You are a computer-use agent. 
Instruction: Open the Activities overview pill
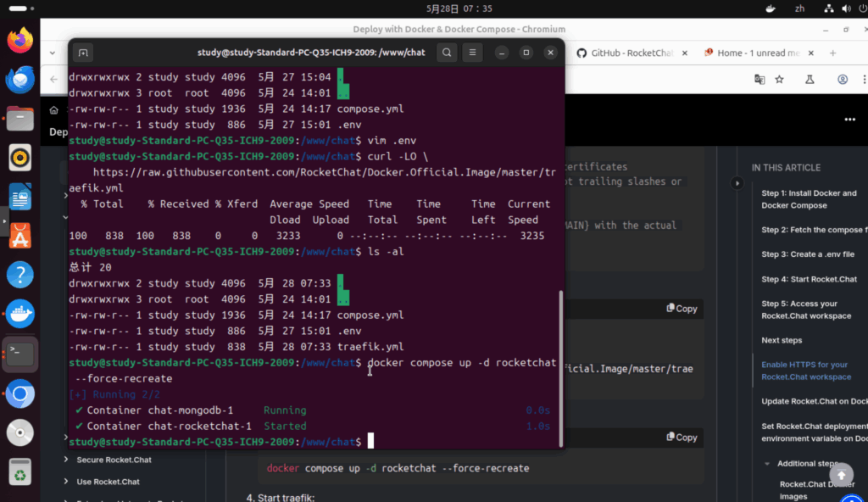(x=21, y=8)
